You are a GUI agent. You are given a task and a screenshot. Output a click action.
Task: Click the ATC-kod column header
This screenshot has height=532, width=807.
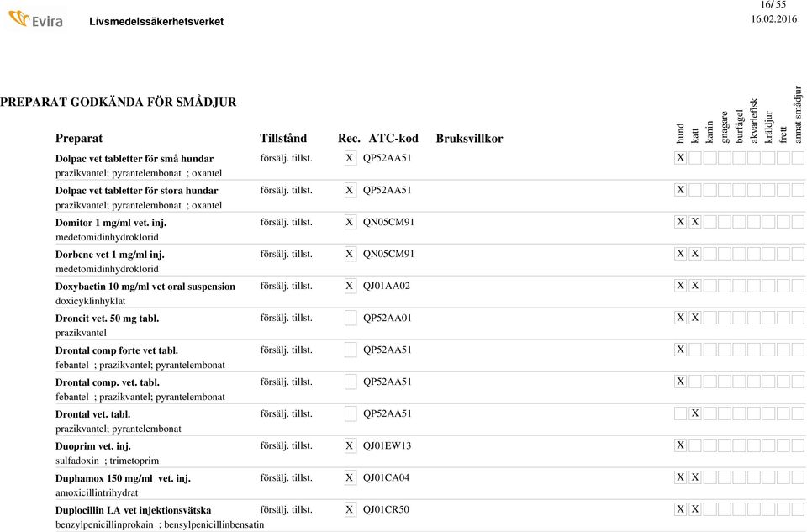393,139
